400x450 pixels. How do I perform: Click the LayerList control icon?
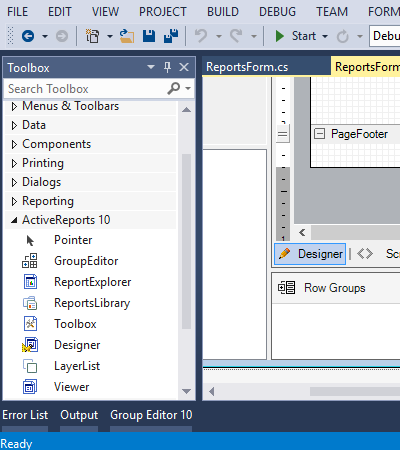30,366
